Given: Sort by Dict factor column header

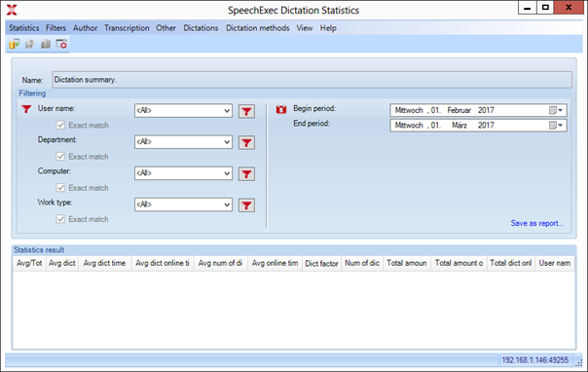Looking at the screenshot, I should [x=322, y=263].
